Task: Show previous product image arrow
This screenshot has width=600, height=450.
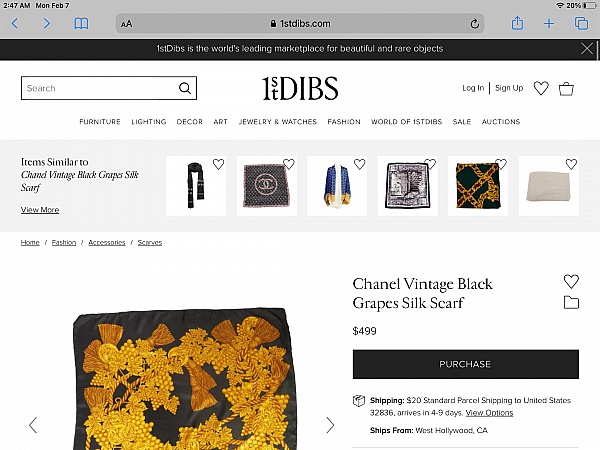Action: coord(33,425)
